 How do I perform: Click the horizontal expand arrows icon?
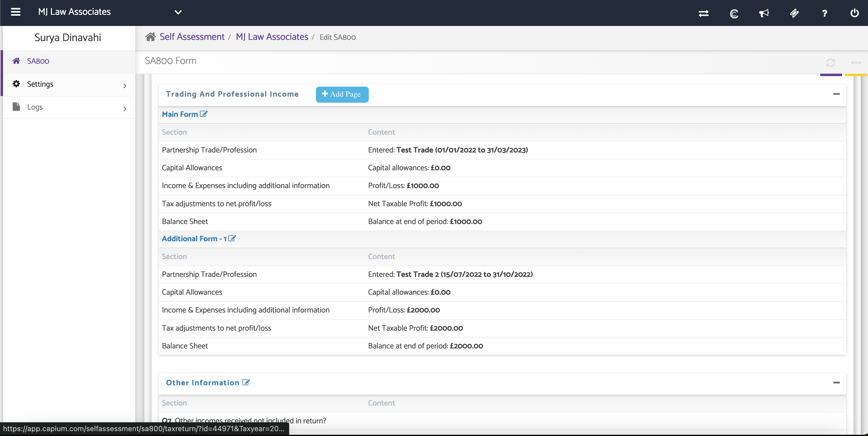(x=856, y=63)
